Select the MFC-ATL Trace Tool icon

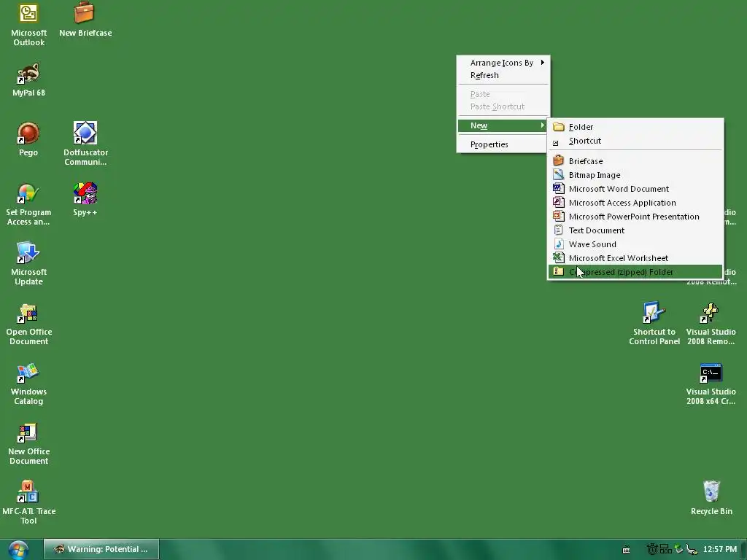pyautogui.click(x=28, y=503)
